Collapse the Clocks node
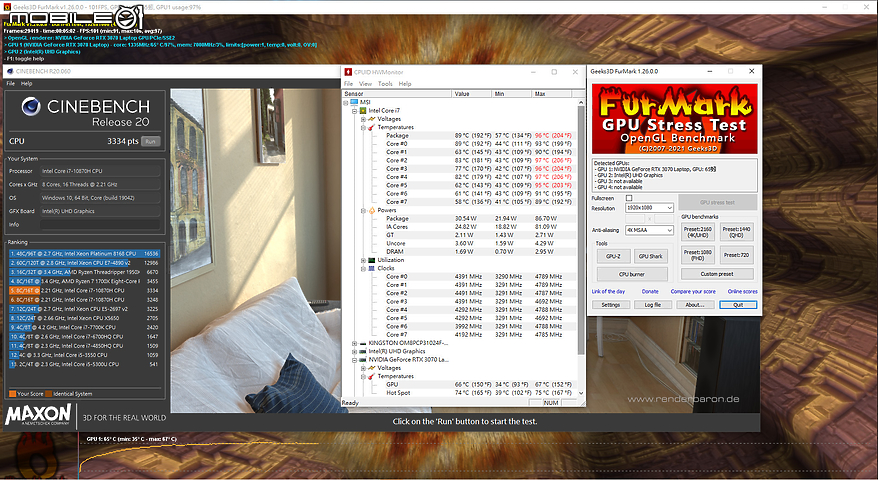 point(363,268)
